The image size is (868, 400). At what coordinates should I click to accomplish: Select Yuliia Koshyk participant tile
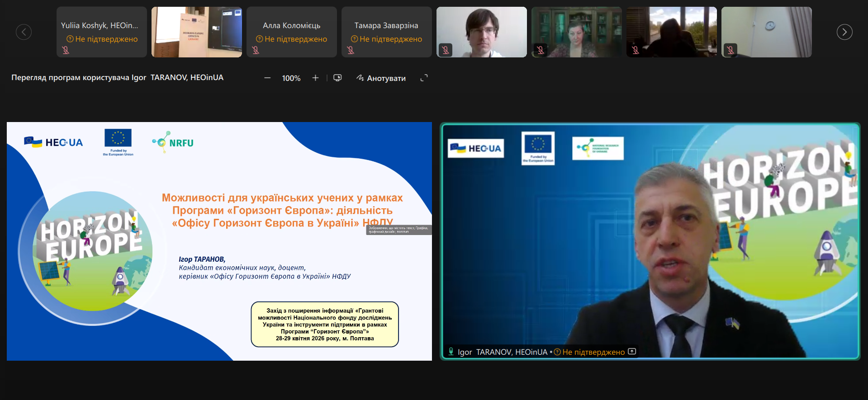click(101, 27)
